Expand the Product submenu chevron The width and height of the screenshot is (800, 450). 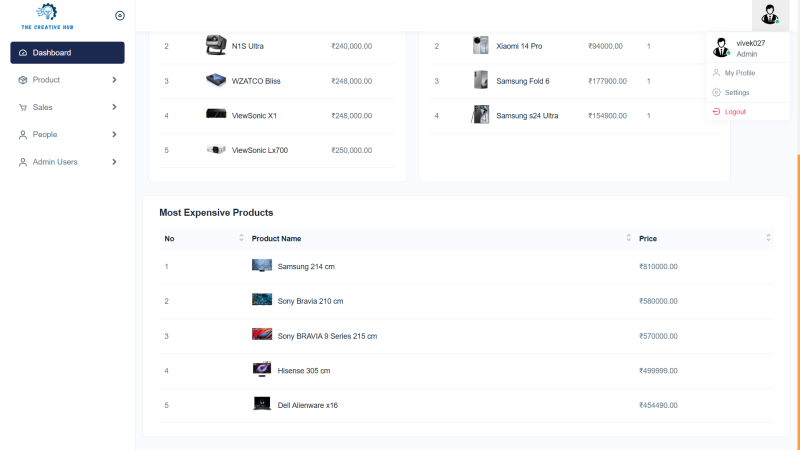tap(114, 80)
